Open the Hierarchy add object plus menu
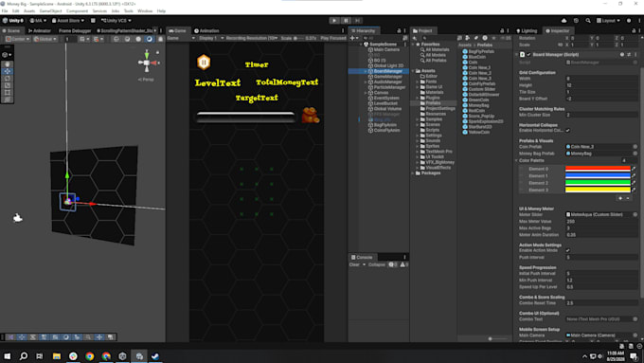Image resolution: width=644 pixels, height=363 pixels. point(353,38)
